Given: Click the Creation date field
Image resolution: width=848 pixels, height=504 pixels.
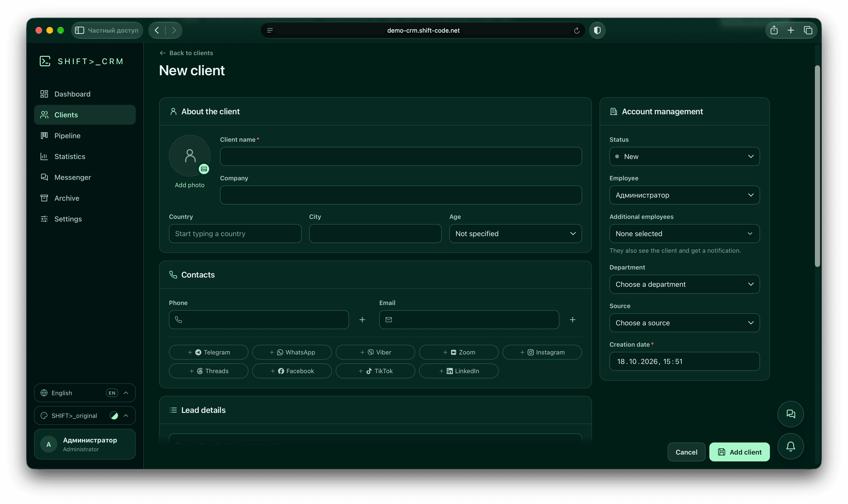Looking at the screenshot, I should pyautogui.click(x=684, y=361).
